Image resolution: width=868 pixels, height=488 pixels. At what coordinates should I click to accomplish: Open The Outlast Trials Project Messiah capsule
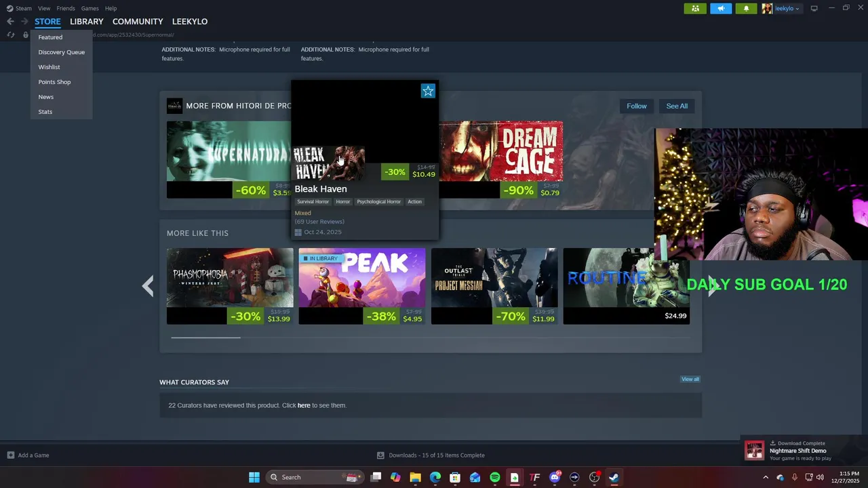click(494, 286)
